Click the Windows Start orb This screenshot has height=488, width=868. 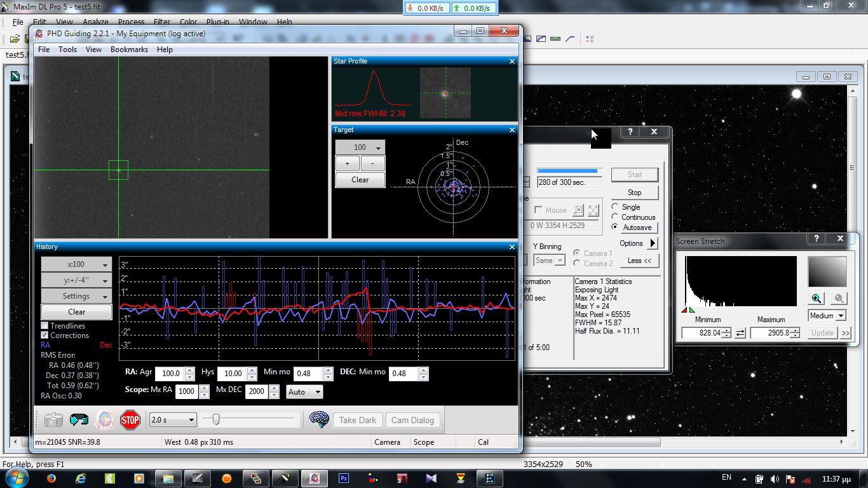pos(15,478)
